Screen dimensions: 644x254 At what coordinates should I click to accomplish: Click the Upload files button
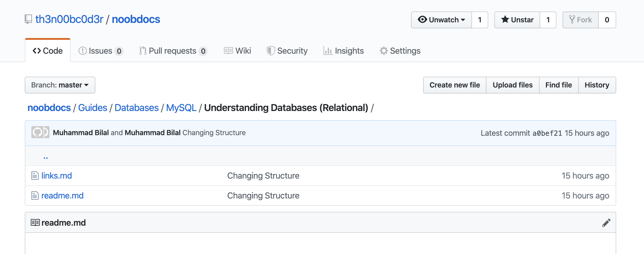[513, 85]
